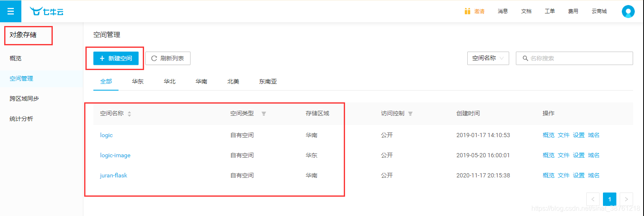Click the 访问控制 column header text
Viewport: 644px width, 216px height.
tap(393, 113)
